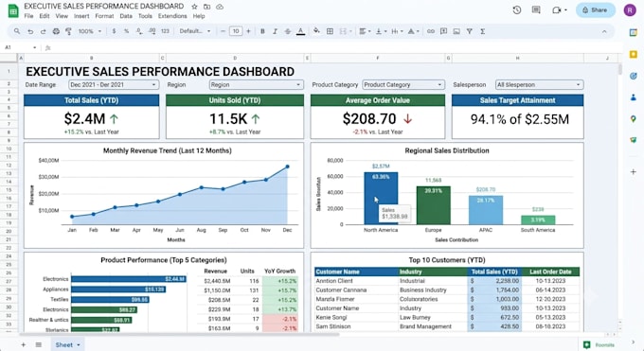Increase font size with plus button
This screenshot has width=644, height=351.
pyautogui.click(x=248, y=31)
